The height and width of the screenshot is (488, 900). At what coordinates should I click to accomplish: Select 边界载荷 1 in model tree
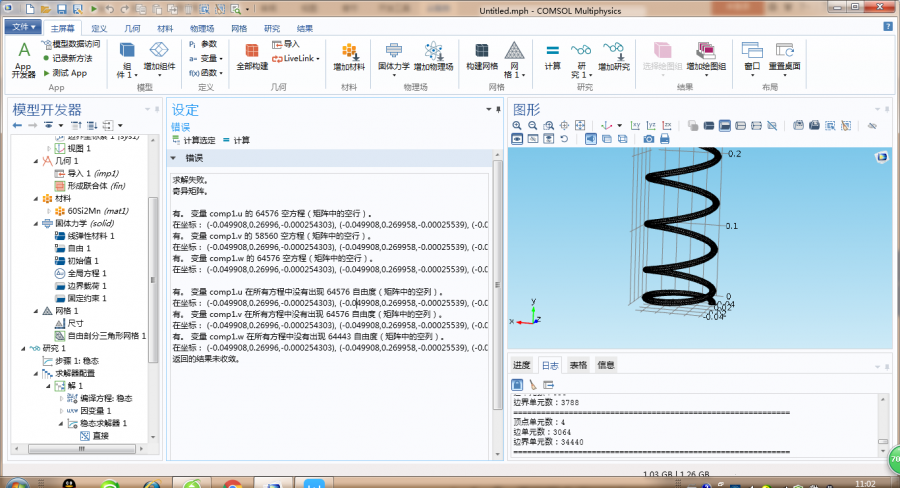[80, 286]
